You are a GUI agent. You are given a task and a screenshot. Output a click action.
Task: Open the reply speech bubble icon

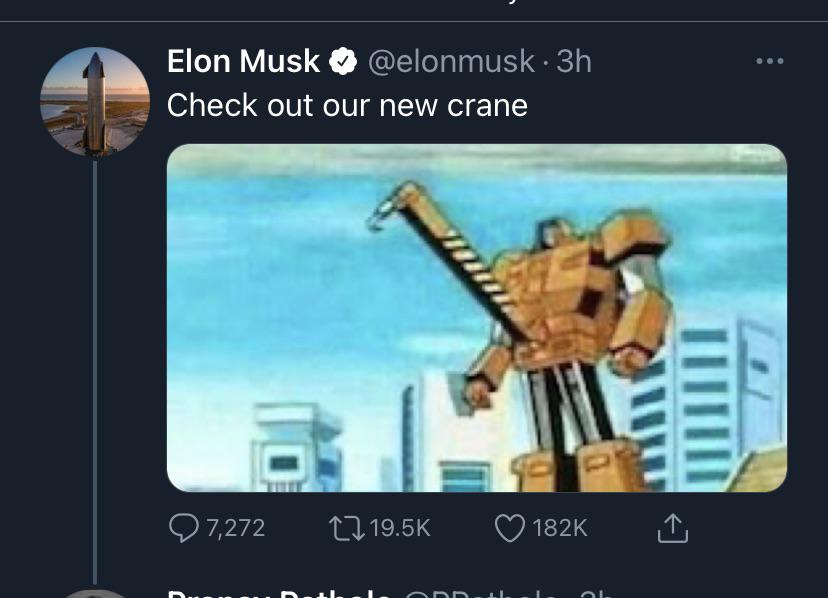click(x=185, y=527)
